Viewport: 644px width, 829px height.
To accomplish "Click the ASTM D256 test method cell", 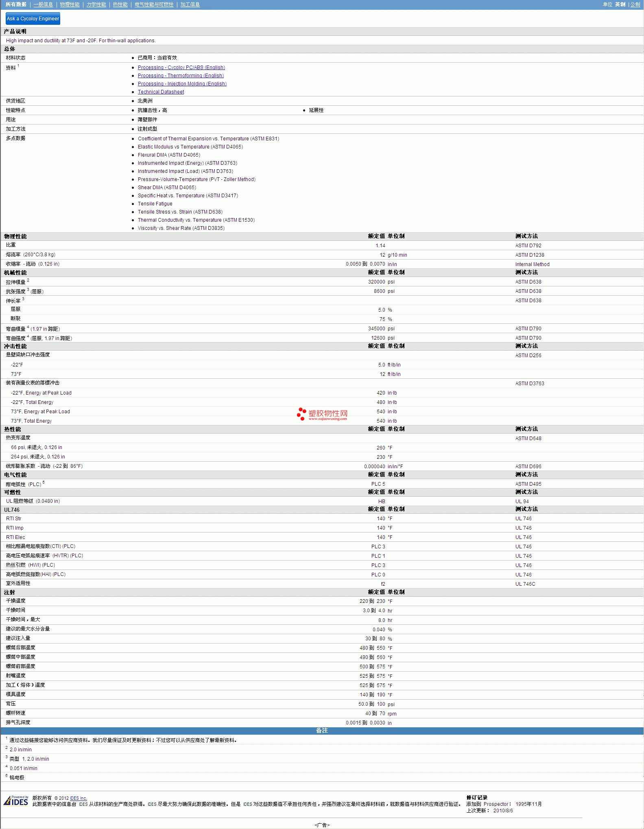I will pos(528,356).
